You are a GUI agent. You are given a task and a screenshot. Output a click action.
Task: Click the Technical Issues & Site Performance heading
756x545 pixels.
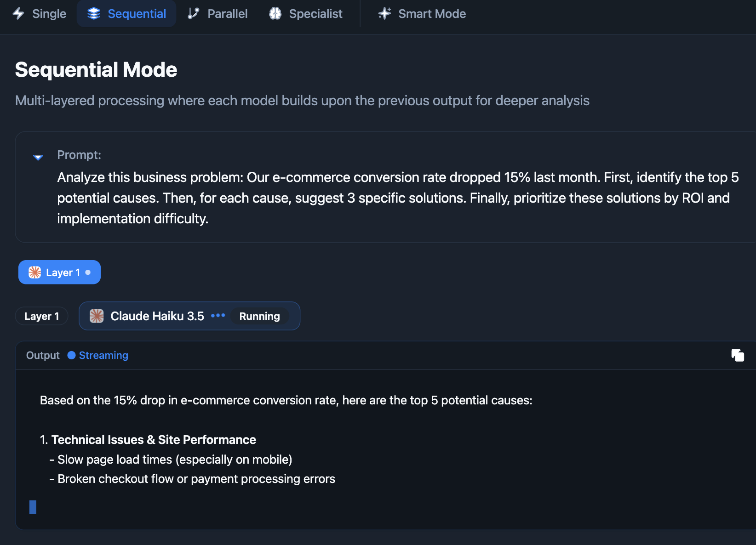(x=154, y=440)
